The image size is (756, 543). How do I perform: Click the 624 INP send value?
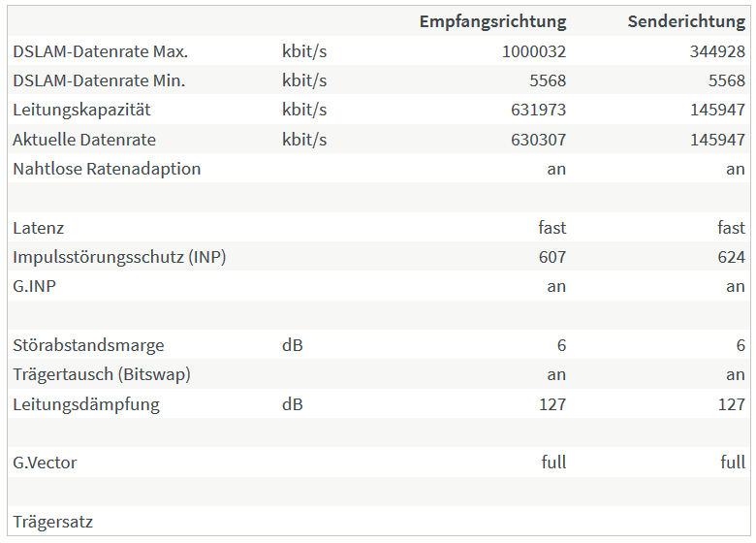click(x=732, y=257)
